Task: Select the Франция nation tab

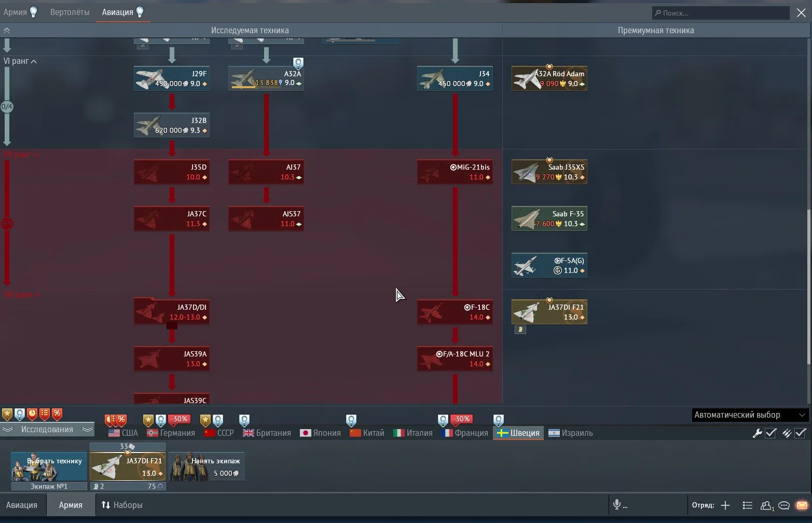Action: pos(465,433)
